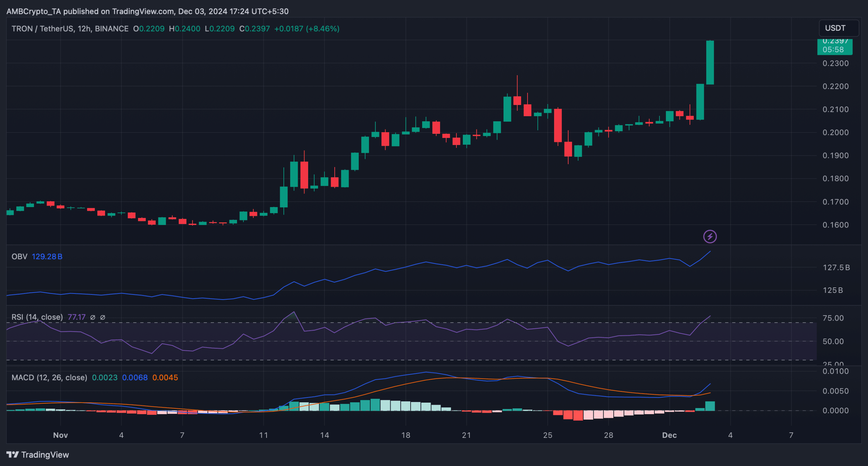Image resolution: width=868 pixels, height=466 pixels.
Task: Click the MACD histogram value 0.0023
Action: 105,378
